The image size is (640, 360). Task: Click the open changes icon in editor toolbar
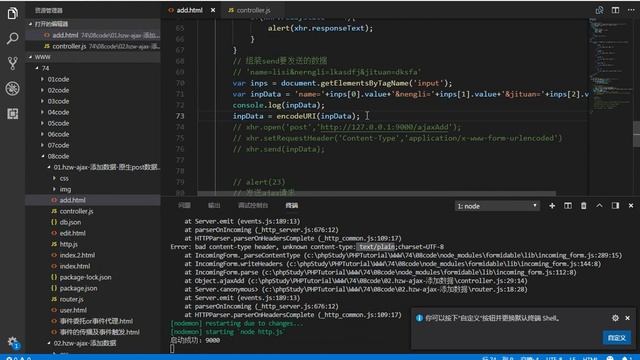click(x=599, y=10)
